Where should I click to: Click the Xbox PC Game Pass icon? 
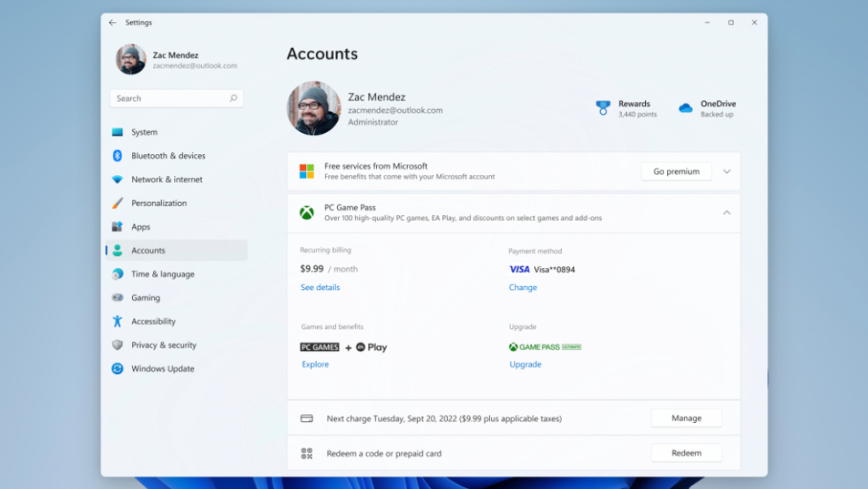[306, 213]
